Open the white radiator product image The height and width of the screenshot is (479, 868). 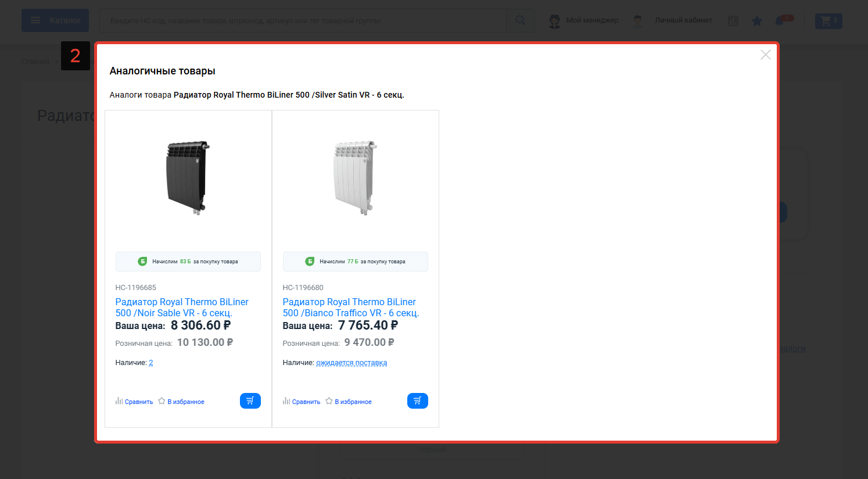point(356,177)
